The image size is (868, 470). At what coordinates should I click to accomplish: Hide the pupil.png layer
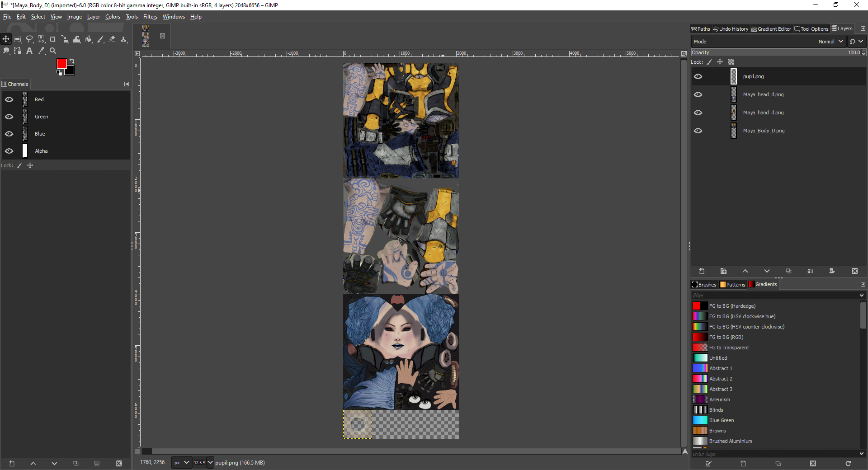[698, 76]
